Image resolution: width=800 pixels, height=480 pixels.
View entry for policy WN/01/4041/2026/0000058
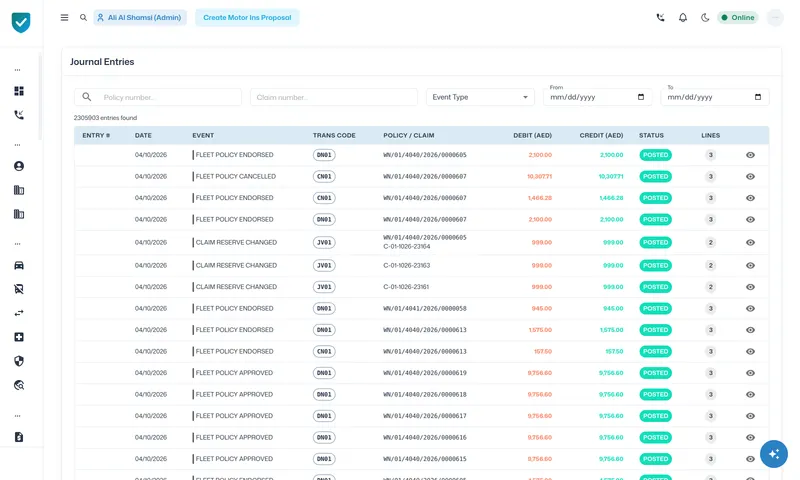pyautogui.click(x=750, y=309)
